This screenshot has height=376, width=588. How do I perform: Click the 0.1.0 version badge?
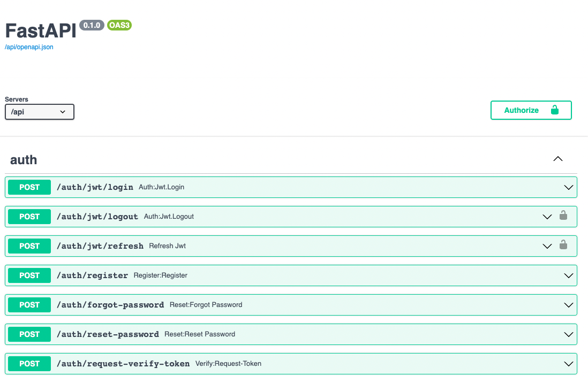tap(91, 25)
